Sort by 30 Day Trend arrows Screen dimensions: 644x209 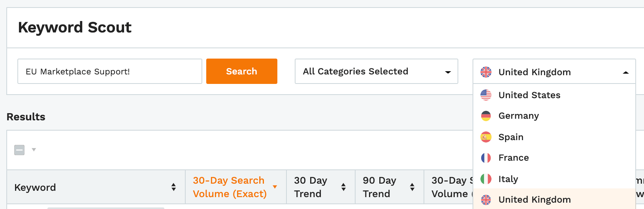click(343, 187)
